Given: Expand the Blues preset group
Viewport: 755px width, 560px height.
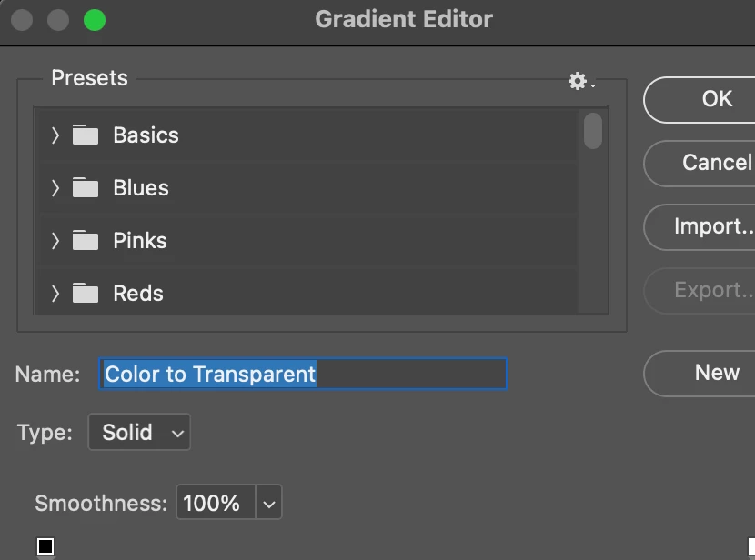Looking at the screenshot, I should [x=55, y=188].
